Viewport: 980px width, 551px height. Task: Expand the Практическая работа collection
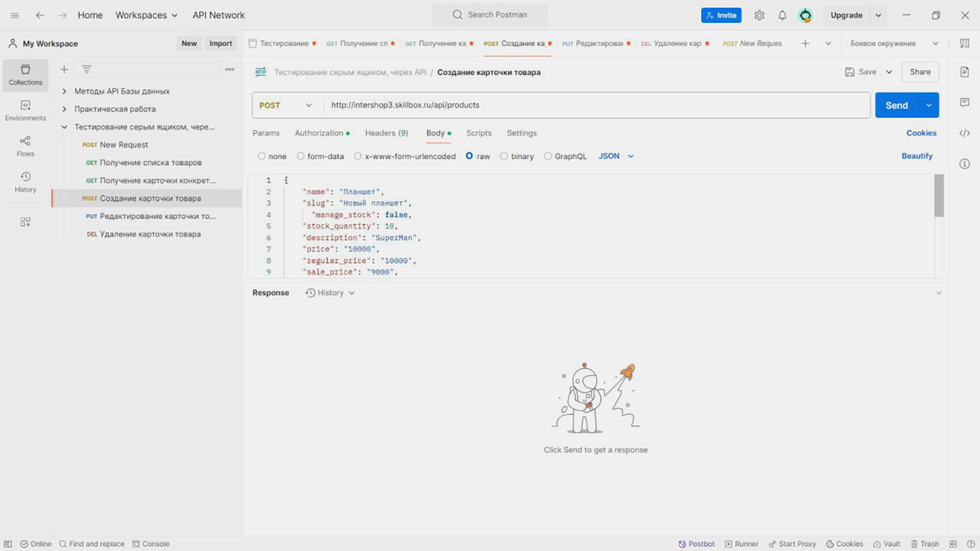point(64,109)
